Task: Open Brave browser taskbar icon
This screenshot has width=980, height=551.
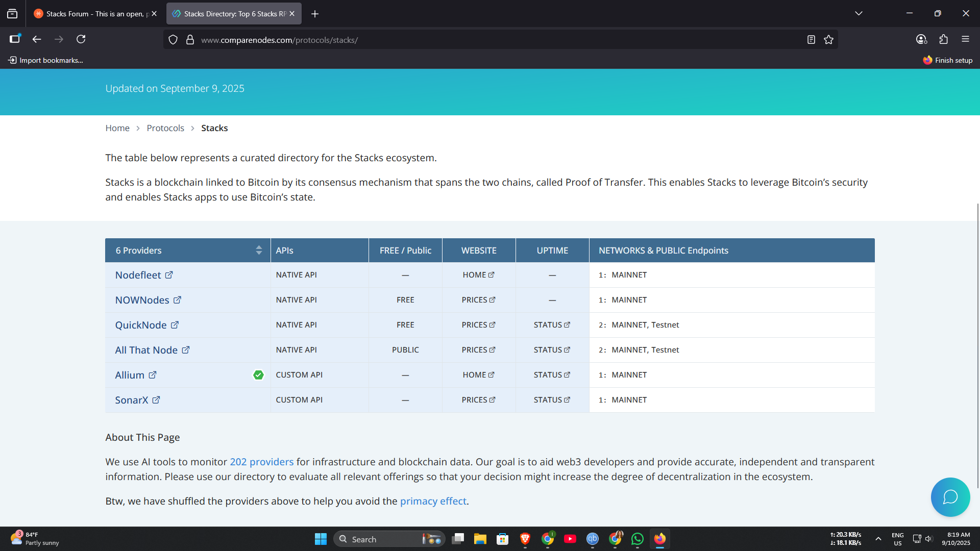Action: pyautogui.click(x=525, y=539)
